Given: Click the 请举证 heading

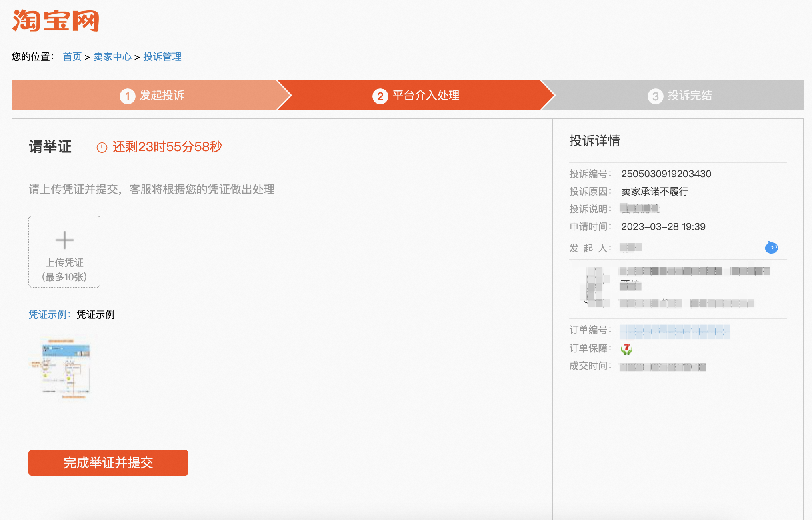Looking at the screenshot, I should click(x=50, y=147).
